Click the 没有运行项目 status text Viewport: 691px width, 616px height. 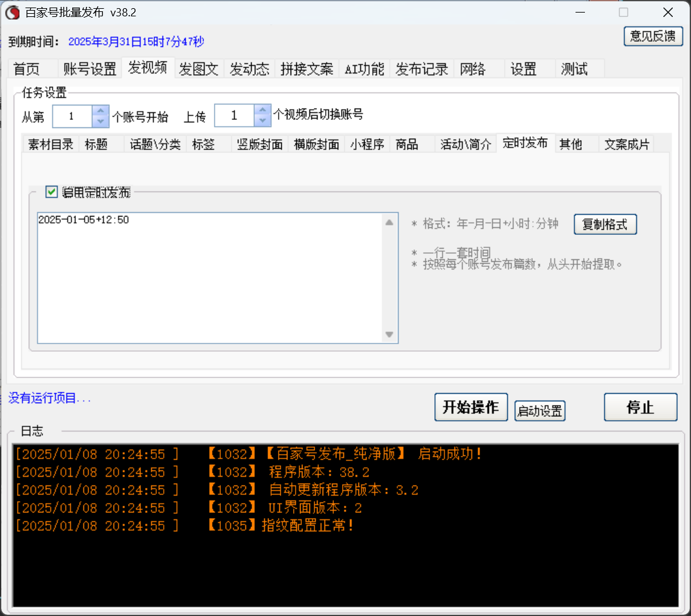[x=50, y=398]
